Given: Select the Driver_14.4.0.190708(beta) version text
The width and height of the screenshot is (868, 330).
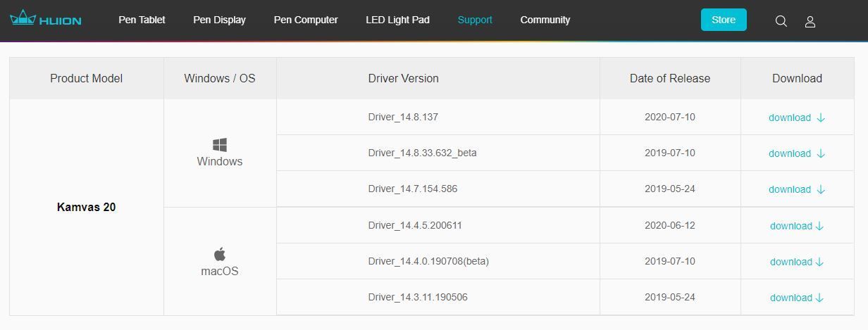Looking at the screenshot, I should click(x=428, y=261).
